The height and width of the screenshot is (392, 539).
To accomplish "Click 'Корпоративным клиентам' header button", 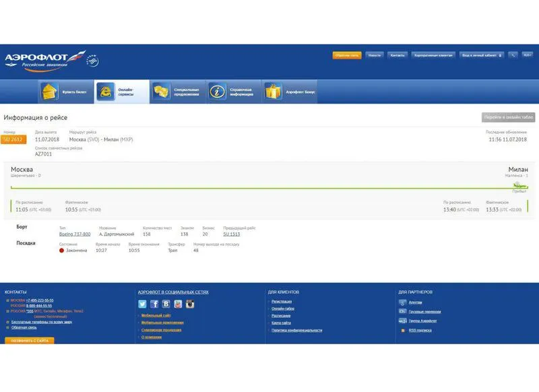I will coord(433,55).
